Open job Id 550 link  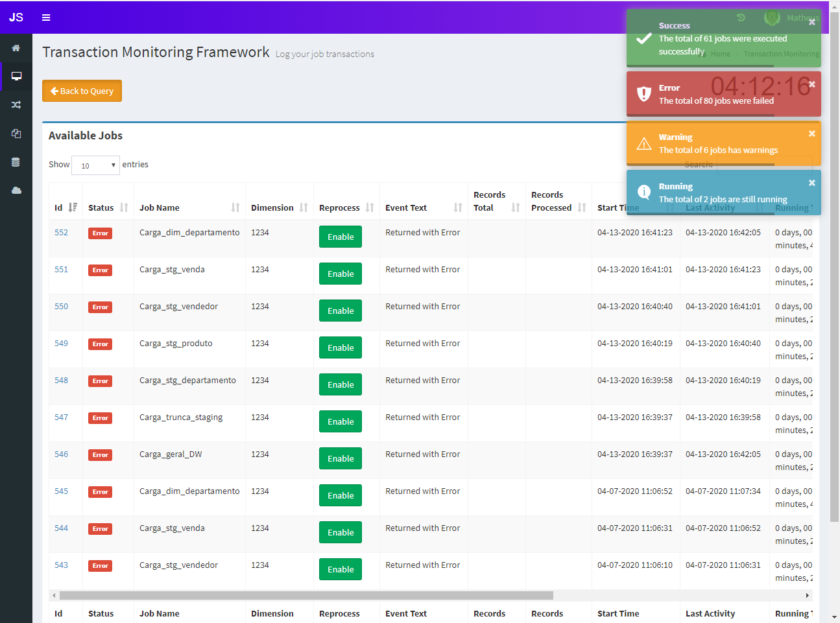tap(61, 306)
